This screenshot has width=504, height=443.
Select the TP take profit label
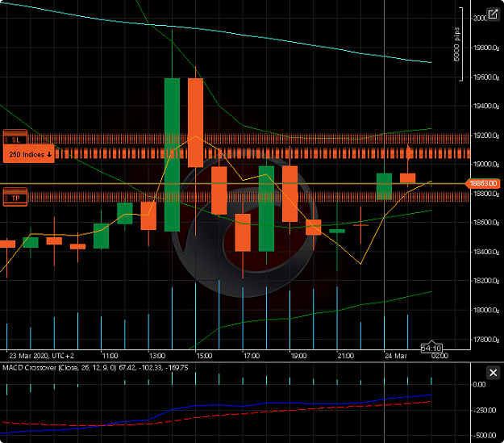tap(15, 197)
